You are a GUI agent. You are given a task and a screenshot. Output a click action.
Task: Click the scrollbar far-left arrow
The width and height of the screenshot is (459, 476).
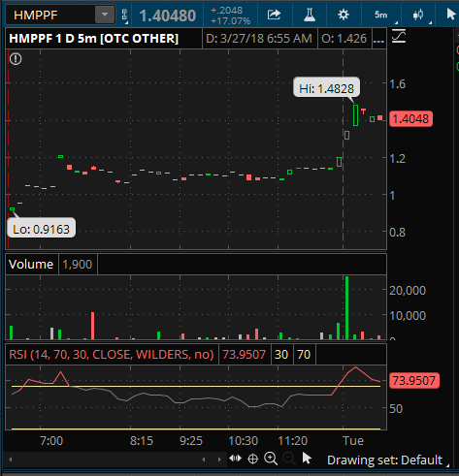click(x=11, y=460)
